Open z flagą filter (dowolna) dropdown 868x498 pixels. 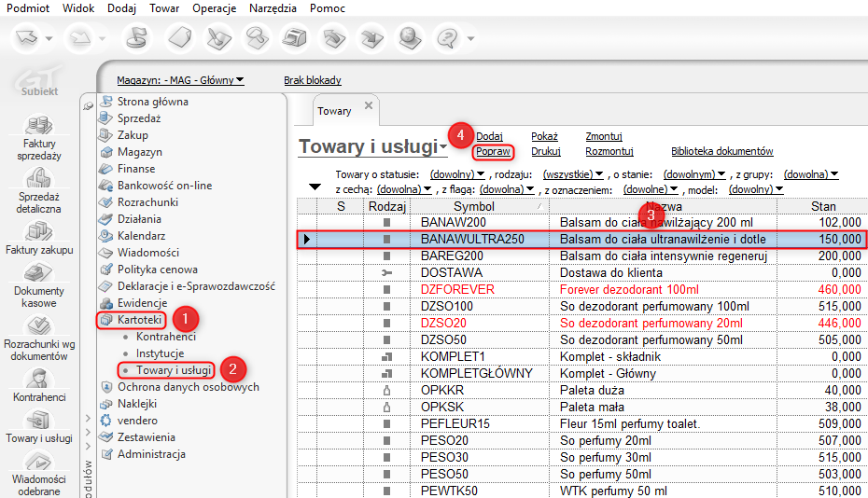pos(507,189)
